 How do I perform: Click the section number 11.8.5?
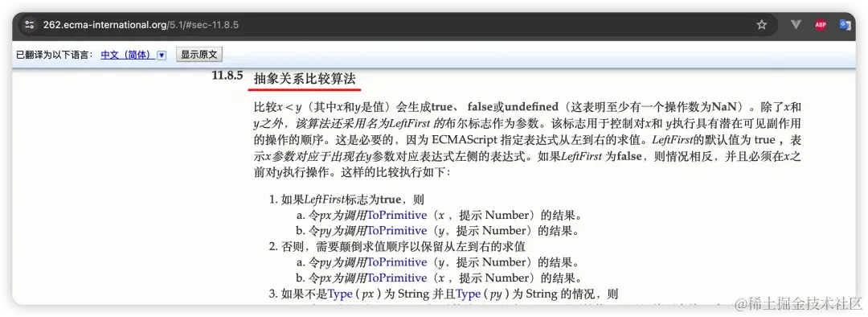coord(227,76)
